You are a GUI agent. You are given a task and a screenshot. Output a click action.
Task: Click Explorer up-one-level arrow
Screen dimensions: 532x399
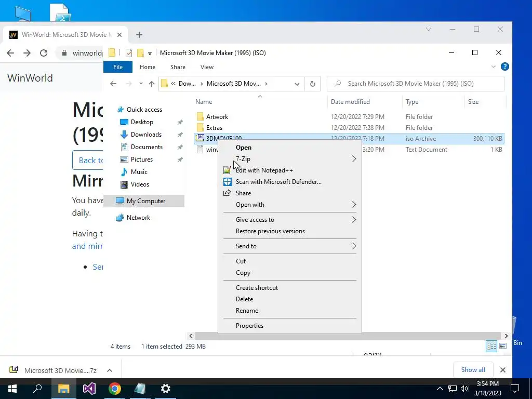click(151, 84)
